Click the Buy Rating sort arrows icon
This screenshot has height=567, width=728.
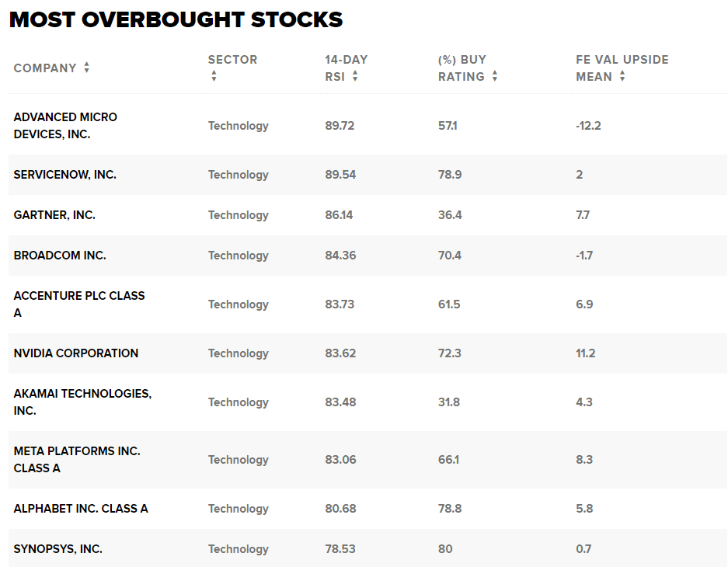pyautogui.click(x=495, y=76)
